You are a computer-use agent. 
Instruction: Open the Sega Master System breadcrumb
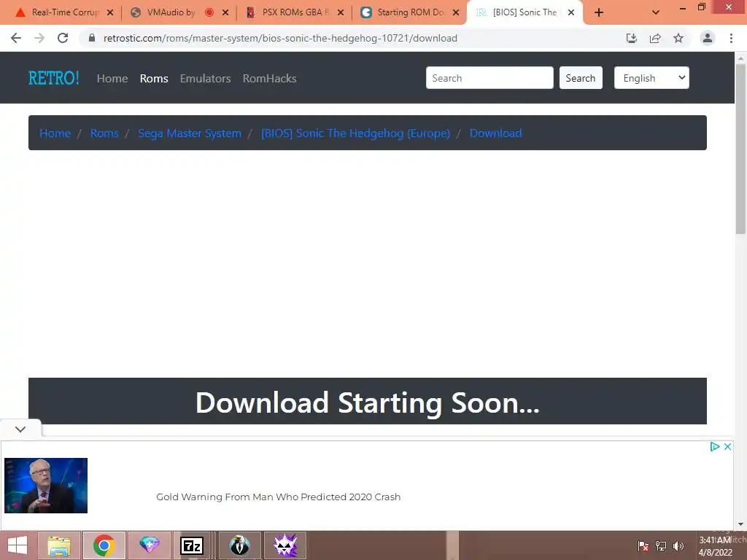[x=190, y=133]
